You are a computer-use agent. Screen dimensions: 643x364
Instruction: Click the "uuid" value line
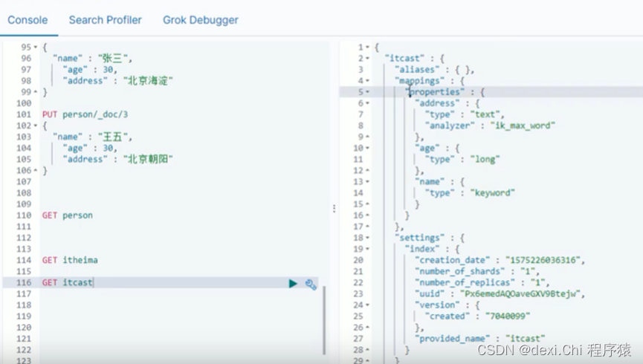click(x=500, y=293)
